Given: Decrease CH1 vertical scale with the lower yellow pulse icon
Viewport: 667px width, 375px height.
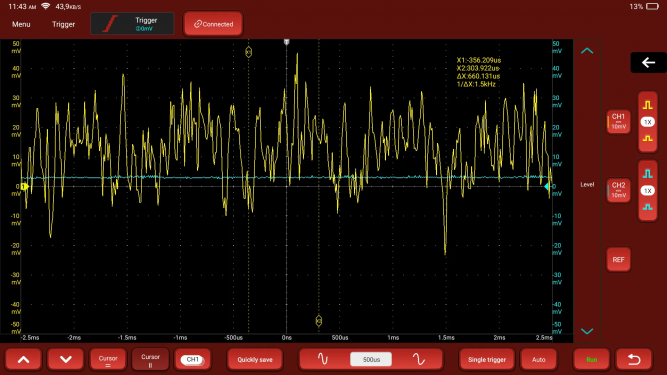Looking at the screenshot, I should [647, 139].
